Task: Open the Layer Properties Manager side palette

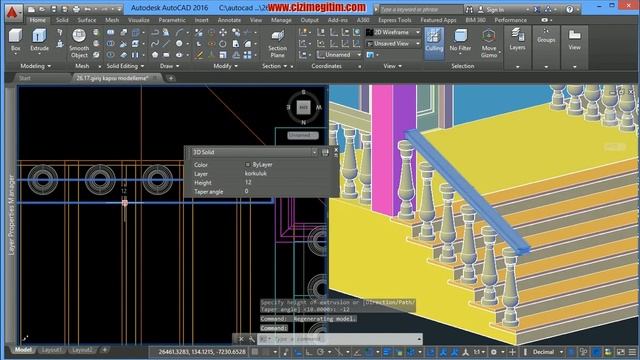Action: pyautogui.click(x=11, y=215)
